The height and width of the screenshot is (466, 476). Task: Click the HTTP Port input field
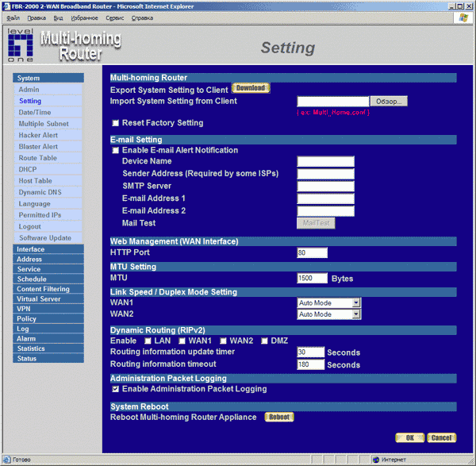pos(312,252)
